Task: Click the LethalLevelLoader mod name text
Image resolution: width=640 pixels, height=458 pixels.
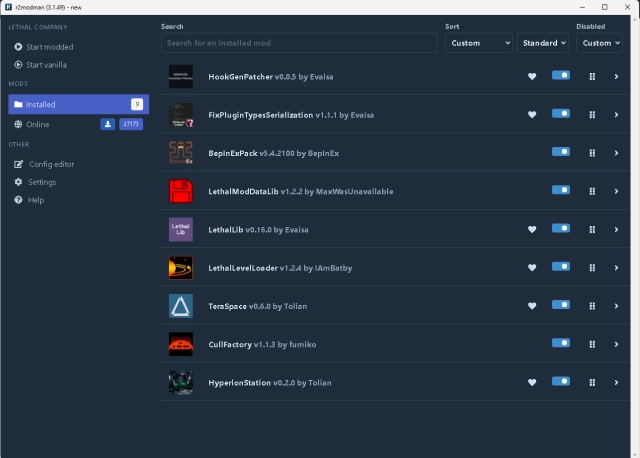Action: click(x=243, y=268)
